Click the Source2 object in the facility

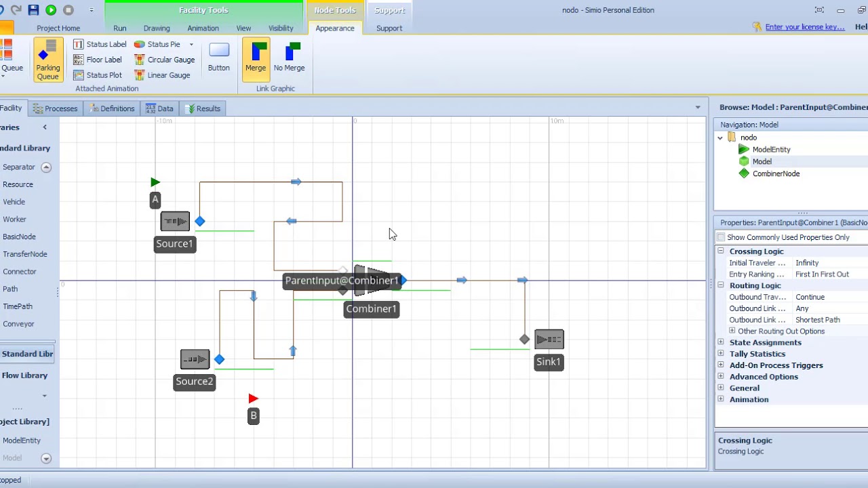click(x=195, y=359)
